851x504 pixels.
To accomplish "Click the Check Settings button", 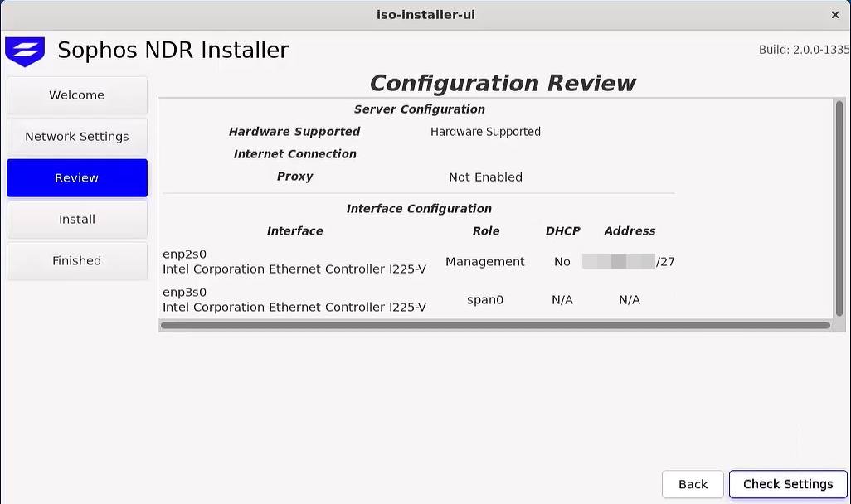I will coord(788,484).
